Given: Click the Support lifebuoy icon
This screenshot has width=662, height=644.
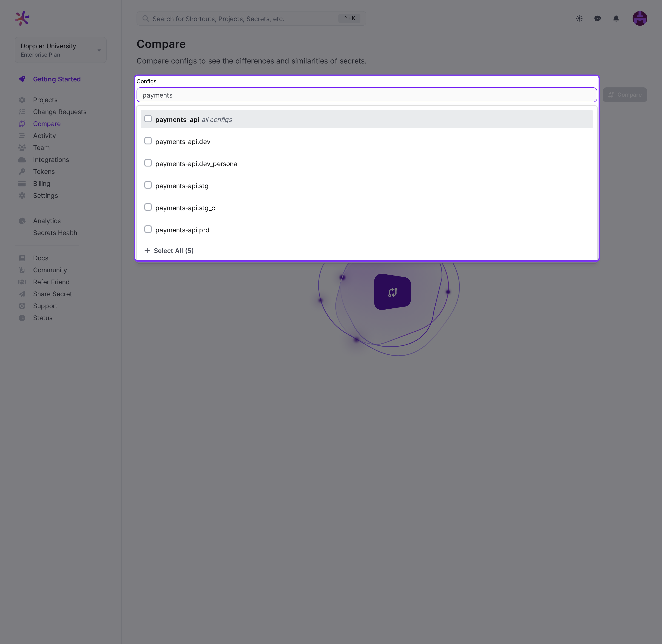Looking at the screenshot, I should 22,306.
